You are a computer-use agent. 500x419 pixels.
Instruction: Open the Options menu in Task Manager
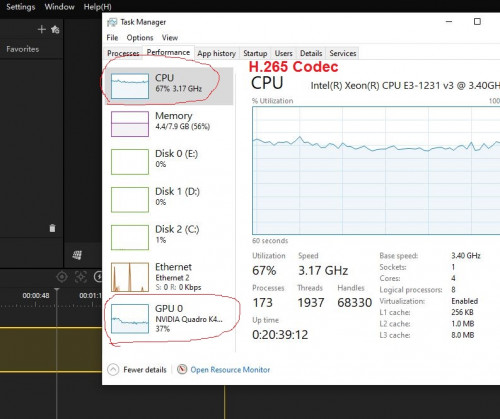(140, 38)
